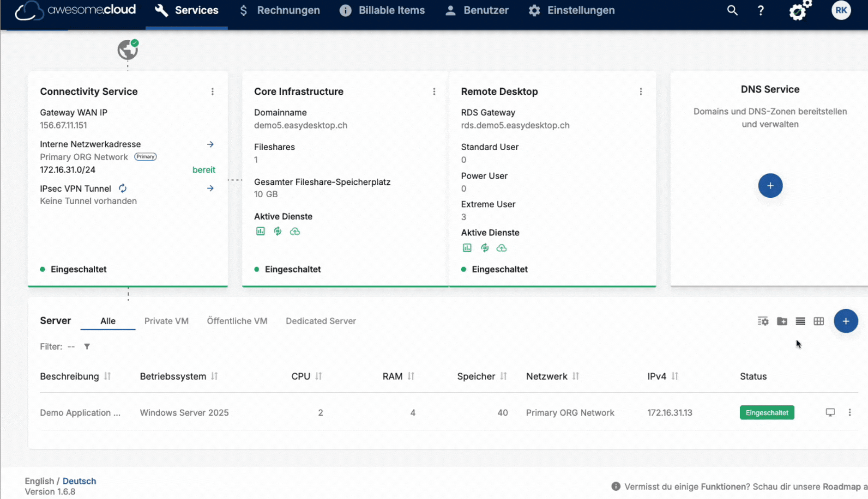The image size is (868, 499).
Task: Open the Roadmap link in footer
Action: pos(842,487)
